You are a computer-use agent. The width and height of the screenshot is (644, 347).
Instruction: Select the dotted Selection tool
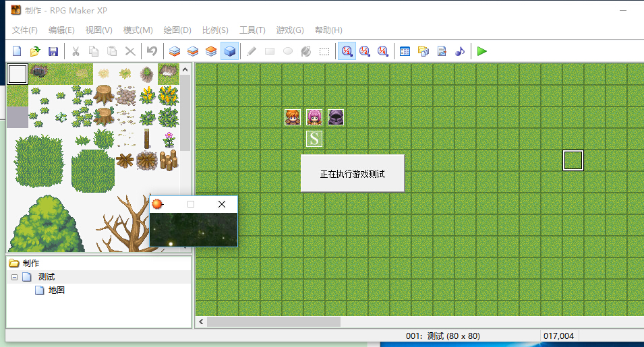coord(324,51)
